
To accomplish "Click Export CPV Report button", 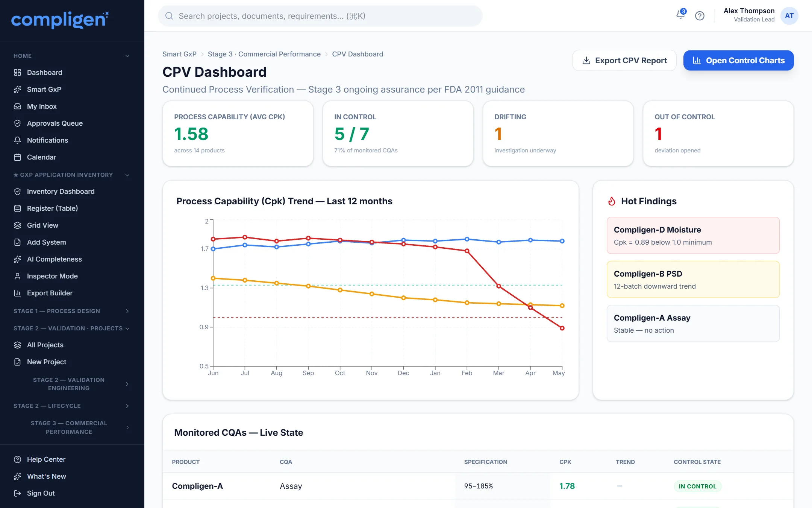I will [624, 60].
